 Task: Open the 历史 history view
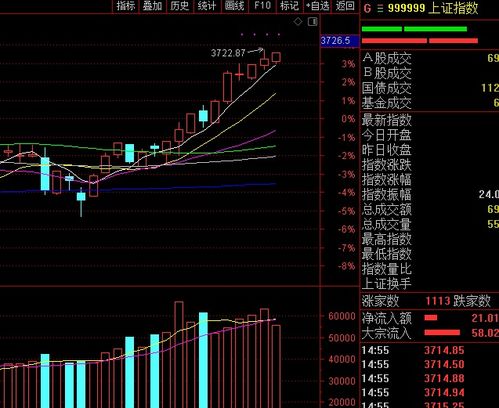180,6
